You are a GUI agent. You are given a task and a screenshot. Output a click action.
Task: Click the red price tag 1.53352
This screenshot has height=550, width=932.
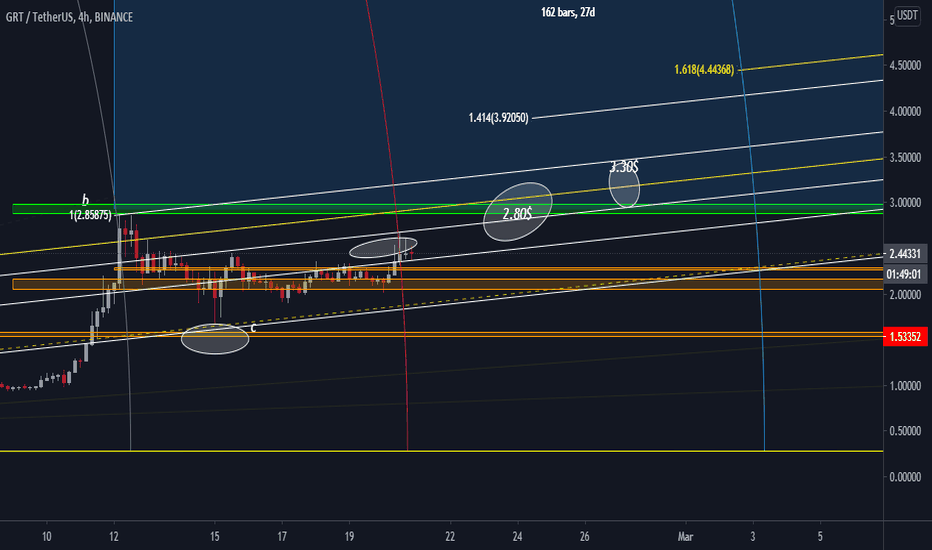[905, 337]
